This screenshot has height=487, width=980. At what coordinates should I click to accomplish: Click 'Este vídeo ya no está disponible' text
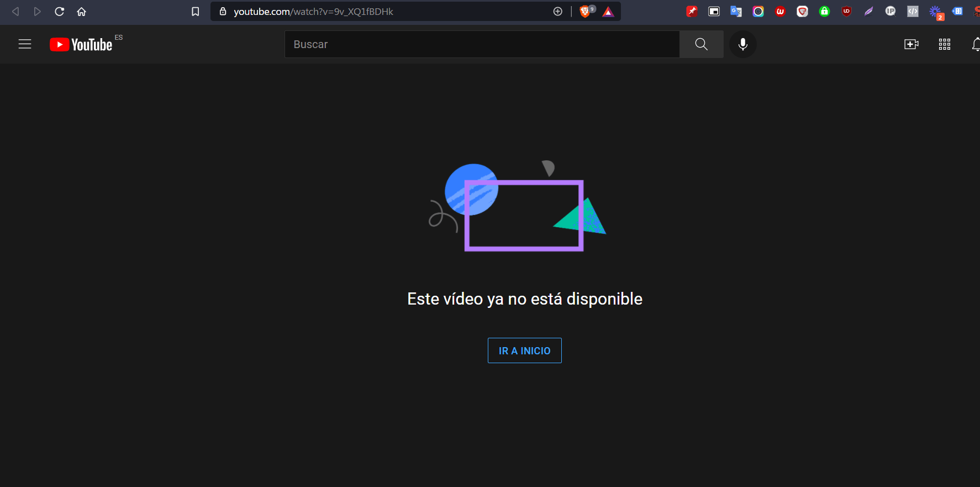(x=525, y=299)
